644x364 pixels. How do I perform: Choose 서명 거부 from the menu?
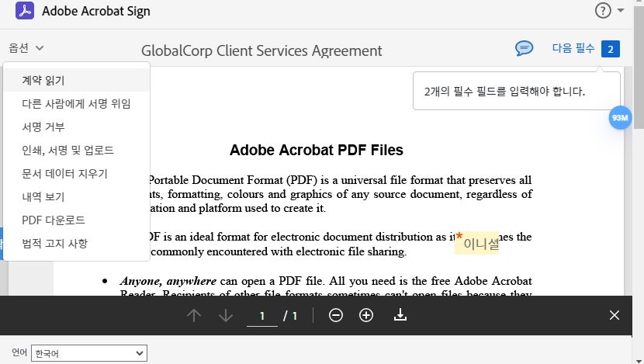76,127
